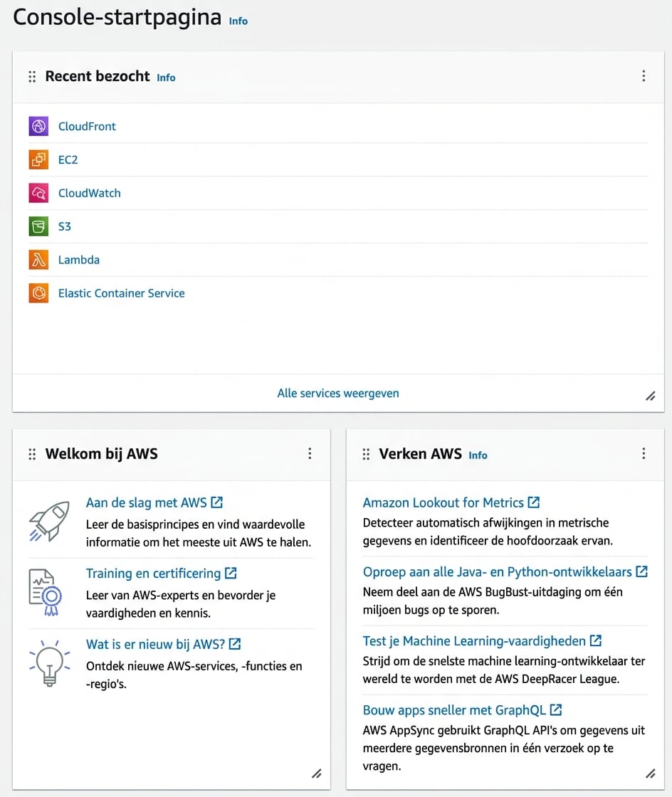Select the Lambda service icon
This screenshot has width=672, height=797.
[x=38, y=260]
